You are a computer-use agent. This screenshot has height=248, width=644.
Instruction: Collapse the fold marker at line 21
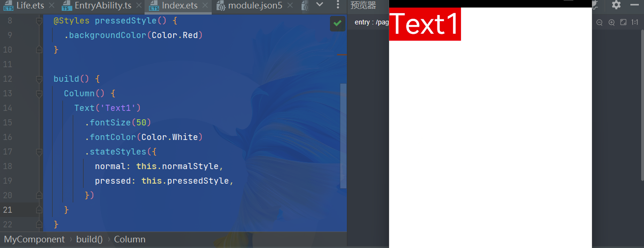(39, 210)
